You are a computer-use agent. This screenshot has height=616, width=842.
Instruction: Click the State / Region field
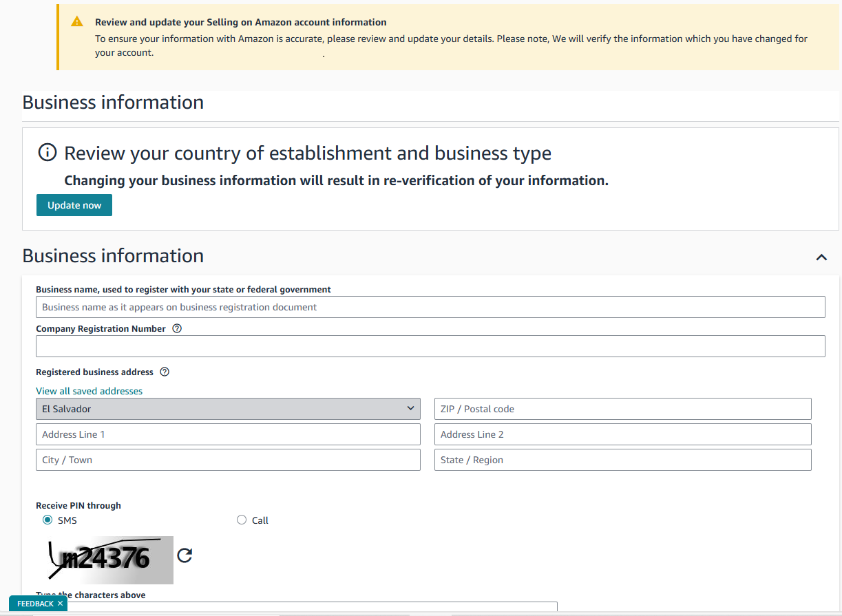pos(623,460)
